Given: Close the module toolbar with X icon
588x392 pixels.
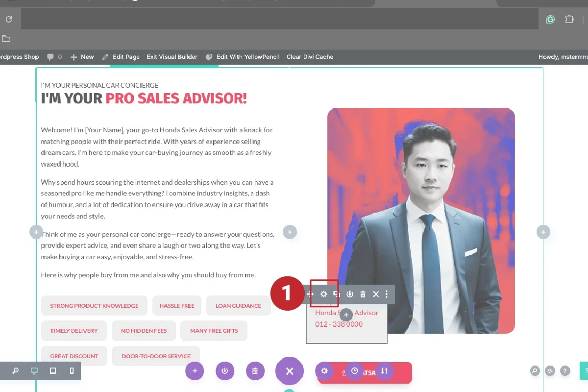Looking at the screenshot, I should (376, 294).
